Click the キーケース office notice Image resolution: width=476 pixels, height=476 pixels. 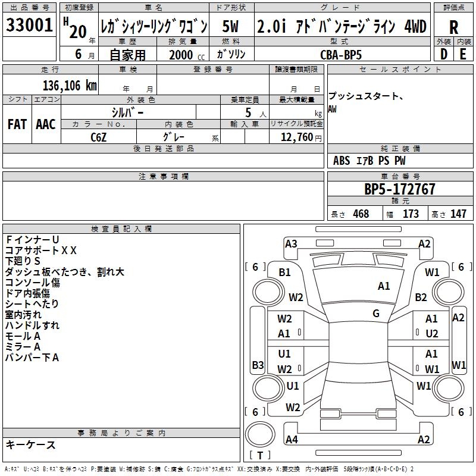(x=31, y=444)
